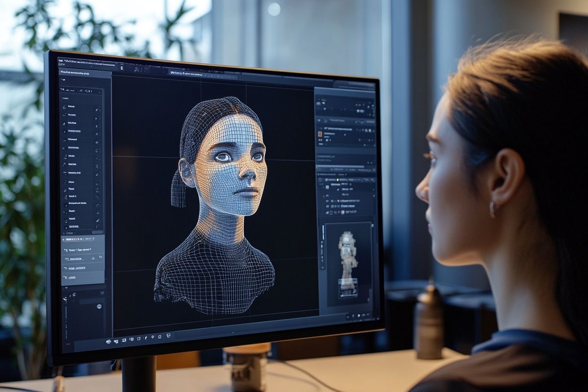Click the square outline icon in bottom toolbar
Image resolution: width=588 pixels, height=392 pixels.
point(139,338)
